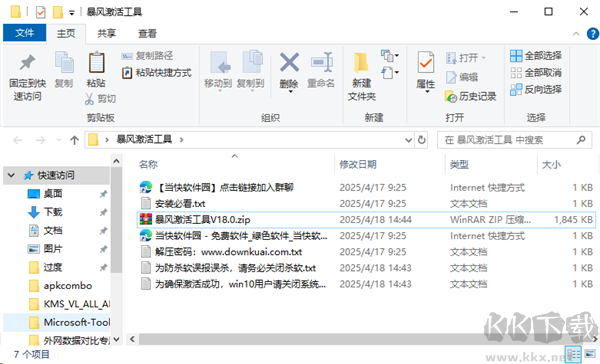Open recent locations dropdown arrow
This screenshot has height=364, width=600.
[x=59, y=140]
